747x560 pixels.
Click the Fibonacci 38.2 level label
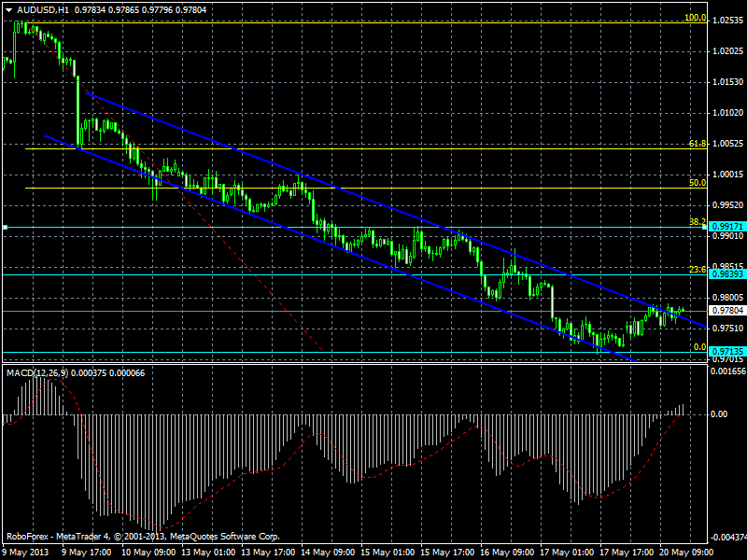(x=698, y=222)
